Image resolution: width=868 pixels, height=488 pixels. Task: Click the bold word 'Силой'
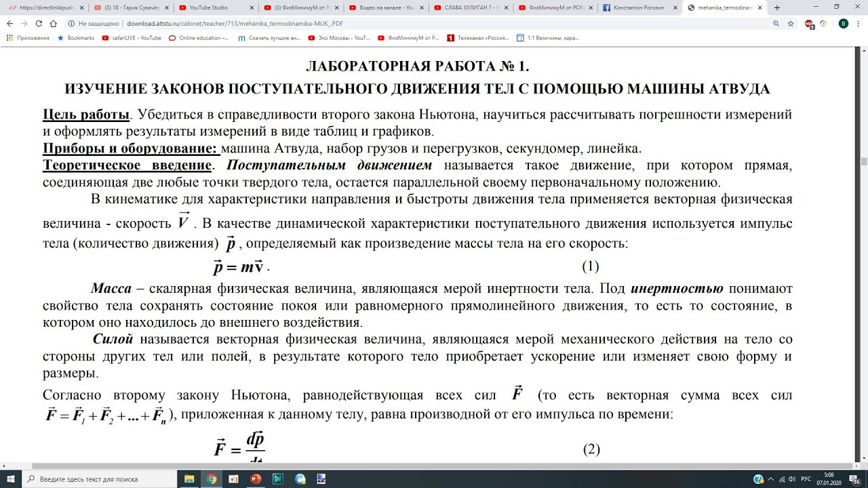click(x=113, y=339)
